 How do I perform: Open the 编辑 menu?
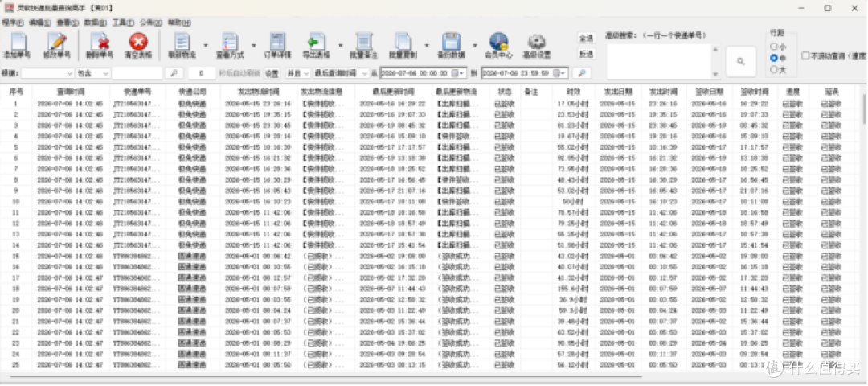point(40,23)
